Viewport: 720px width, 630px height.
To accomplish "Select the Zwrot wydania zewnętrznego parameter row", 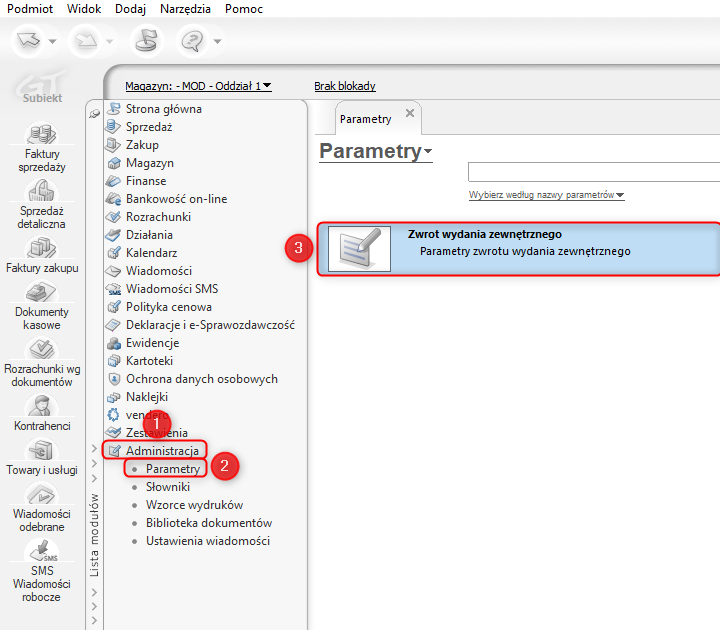I will point(519,249).
